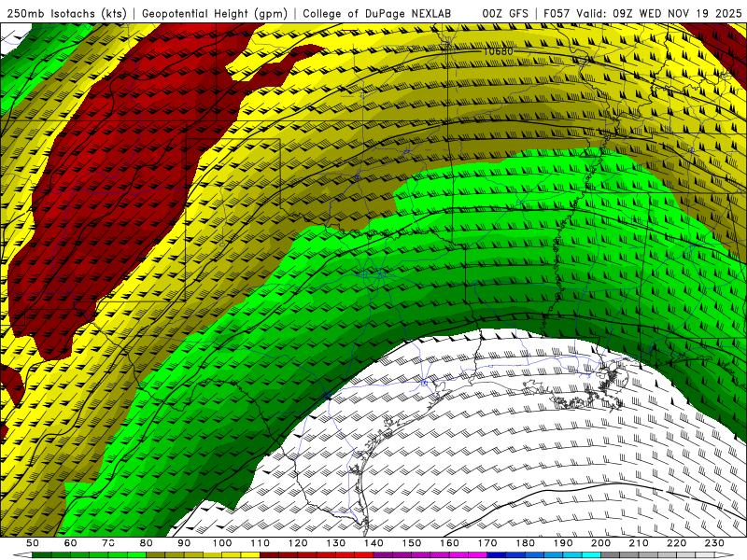Screen dimensions: 747x560
Task: Select the 60 value on the legend
Action: pos(70,543)
